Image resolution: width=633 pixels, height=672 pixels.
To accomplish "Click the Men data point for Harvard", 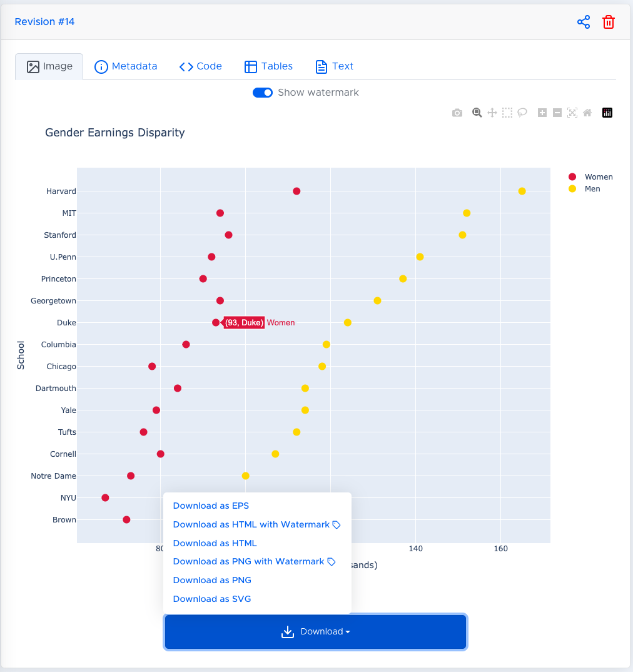I will click(522, 191).
